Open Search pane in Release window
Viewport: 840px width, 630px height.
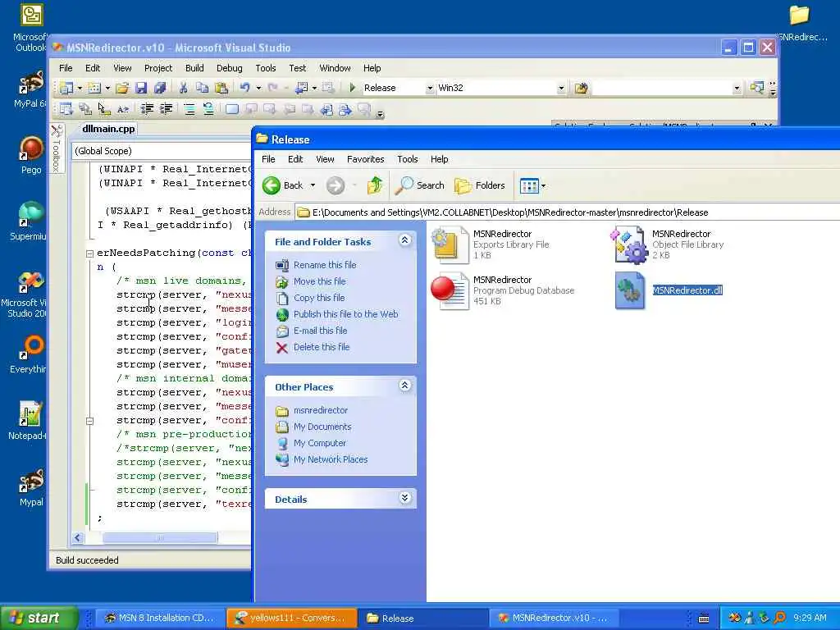point(420,185)
